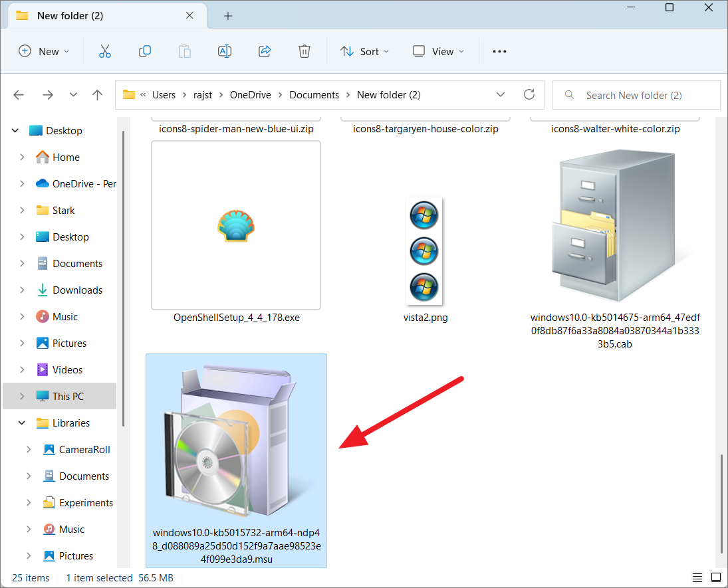Paste from clipboard
This screenshot has width=728, height=588.
[185, 51]
